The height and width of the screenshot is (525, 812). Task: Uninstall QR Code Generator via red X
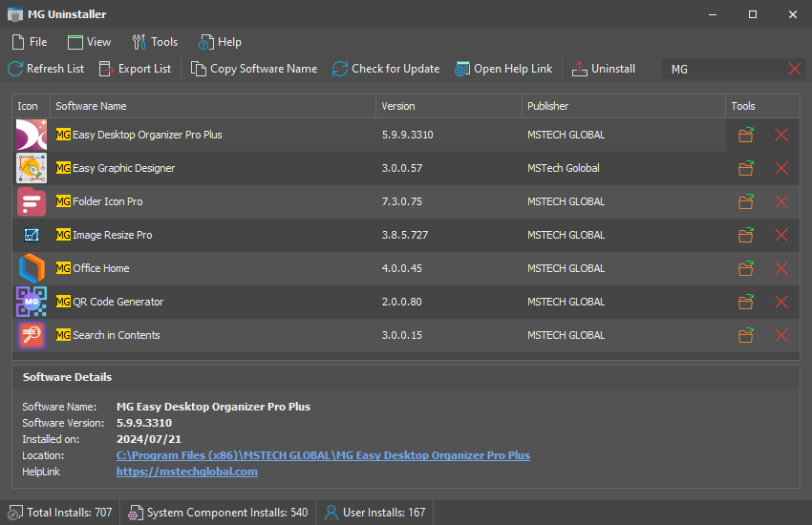(781, 302)
